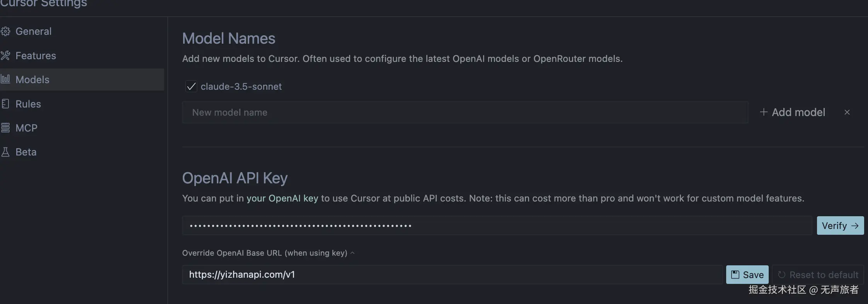Collapse the Override OpenAI Base URL section

[352, 253]
